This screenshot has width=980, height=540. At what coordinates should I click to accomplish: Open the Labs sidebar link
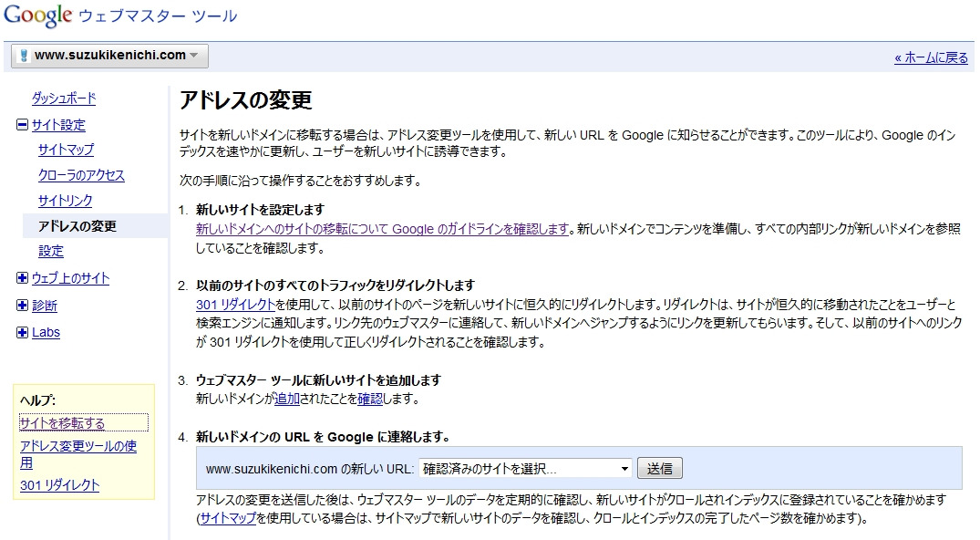pyautogui.click(x=46, y=332)
